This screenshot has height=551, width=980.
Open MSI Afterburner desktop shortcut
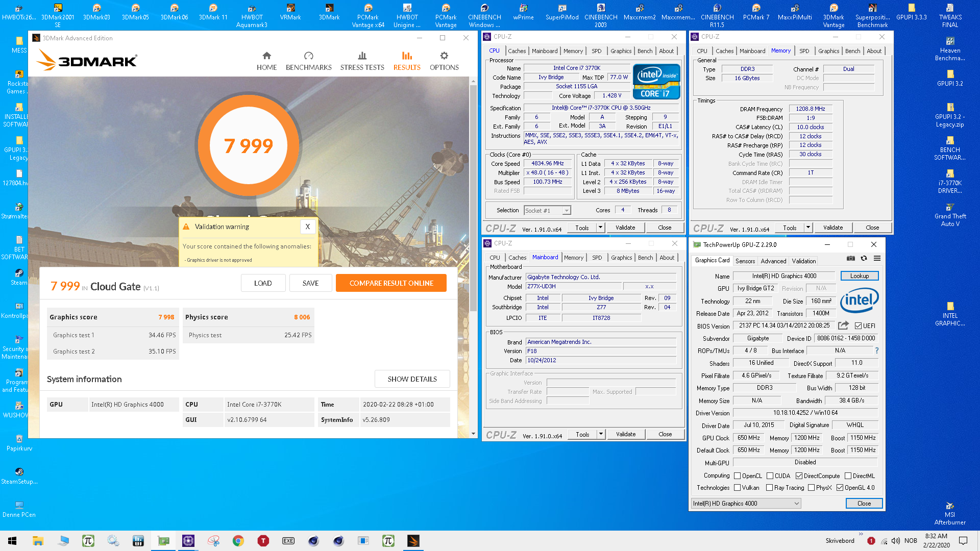(x=950, y=513)
